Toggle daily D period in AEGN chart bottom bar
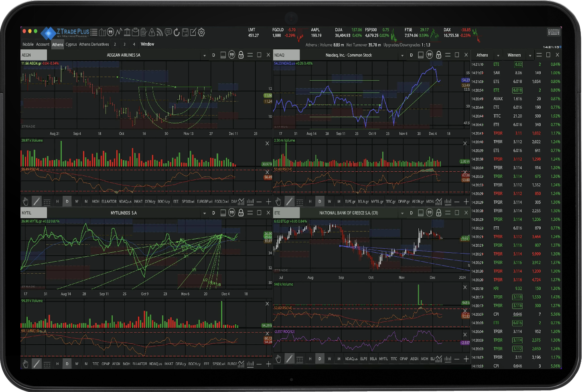 pyautogui.click(x=67, y=201)
